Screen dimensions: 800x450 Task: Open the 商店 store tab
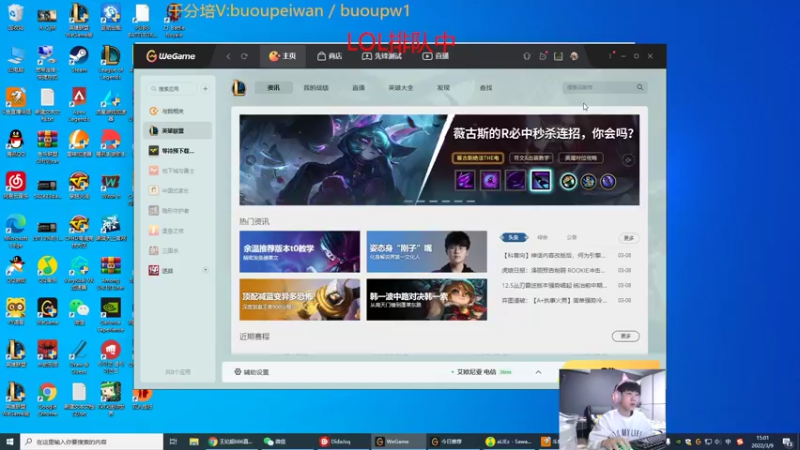tap(330, 56)
